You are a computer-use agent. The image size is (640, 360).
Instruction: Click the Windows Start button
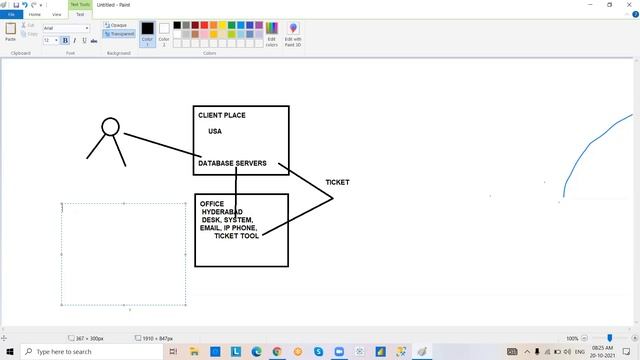10,351
